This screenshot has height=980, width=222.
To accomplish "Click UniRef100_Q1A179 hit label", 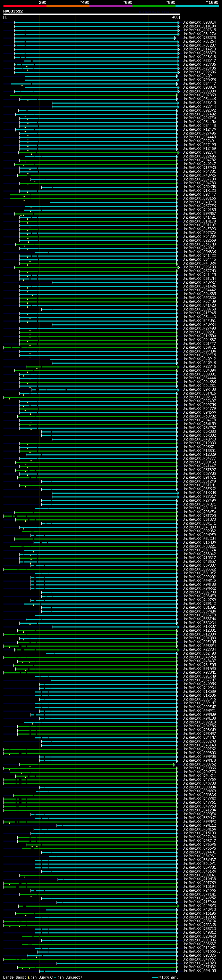I will coord(199,221).
